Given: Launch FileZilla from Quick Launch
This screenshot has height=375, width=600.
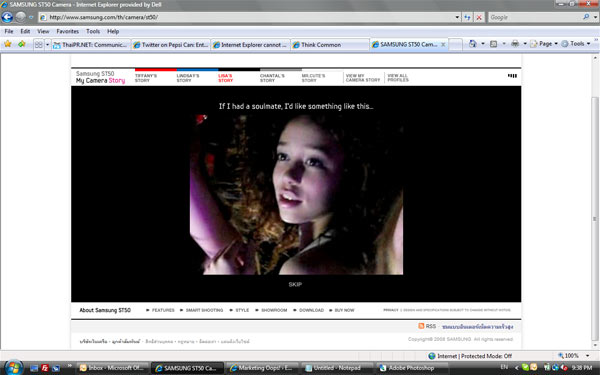Looking at the screenshot, I should pos(45,368).
